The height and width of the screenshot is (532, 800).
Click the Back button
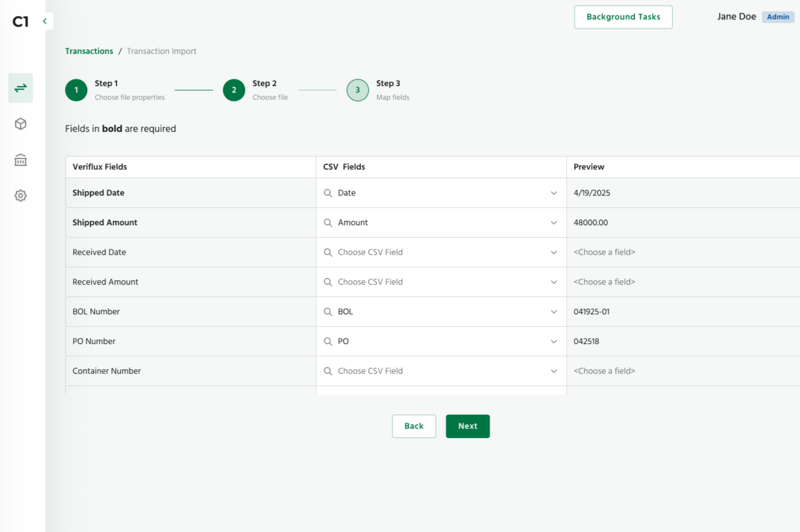click(414, 426)
